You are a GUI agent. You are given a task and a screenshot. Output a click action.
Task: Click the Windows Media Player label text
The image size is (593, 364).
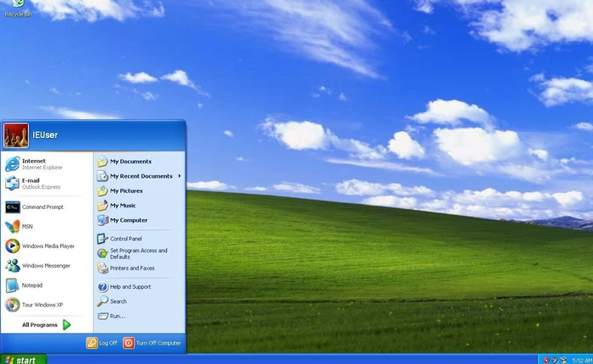pos(48,246)
